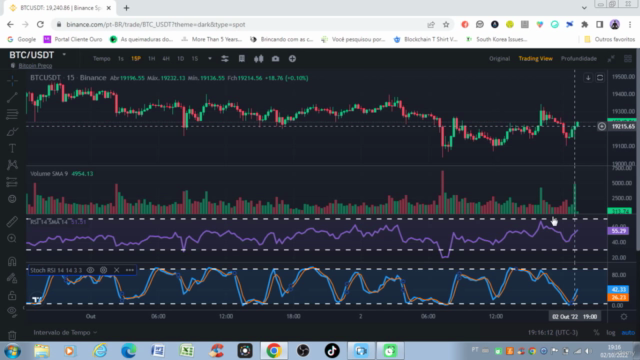Open more time intervals dropdown
Viewport: 640px width, 360px height.
[210, 59]
